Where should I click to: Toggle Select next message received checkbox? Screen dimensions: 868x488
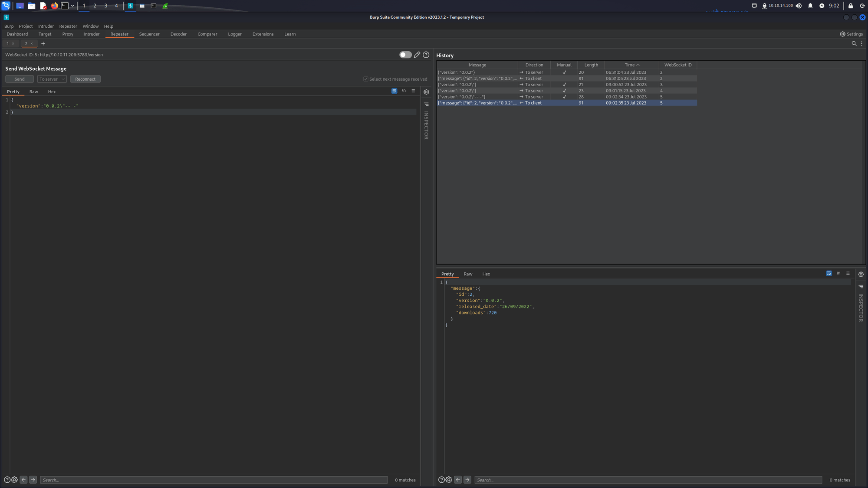[366, 79]
